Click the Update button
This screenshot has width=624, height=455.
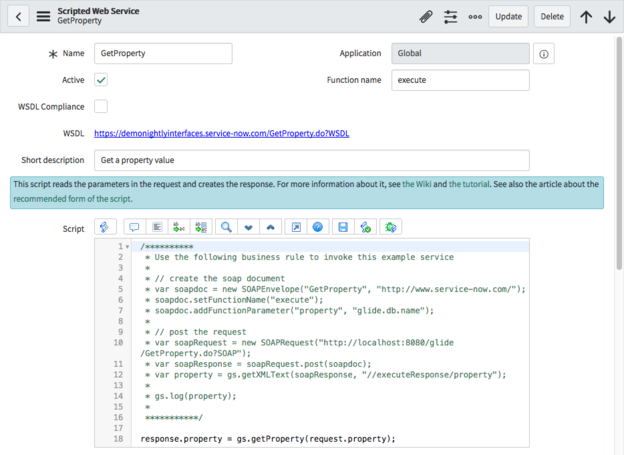(508, 17)
